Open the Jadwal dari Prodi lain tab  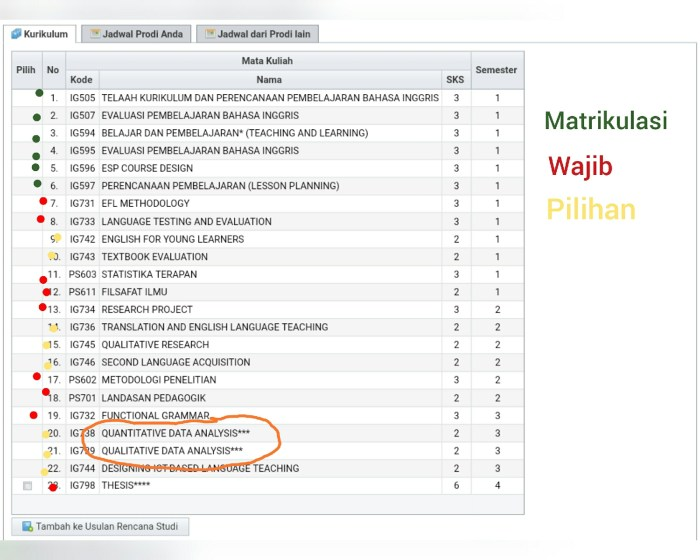coord(258,34)
